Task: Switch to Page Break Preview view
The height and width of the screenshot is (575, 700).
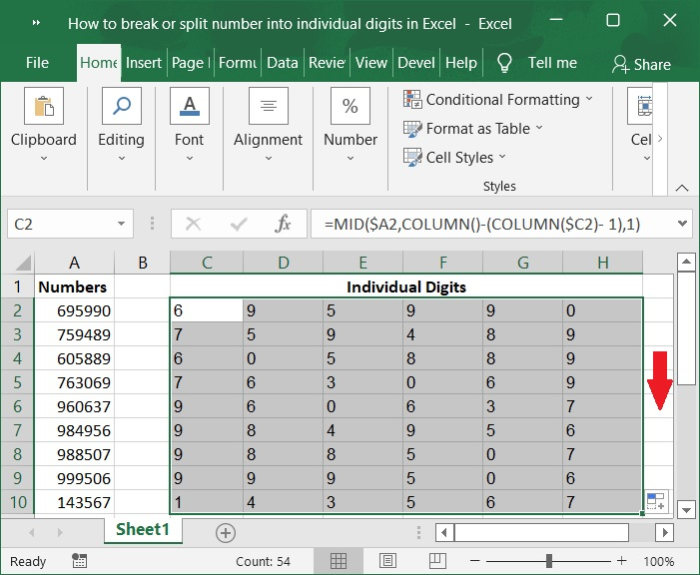Action: pos(437,561)
